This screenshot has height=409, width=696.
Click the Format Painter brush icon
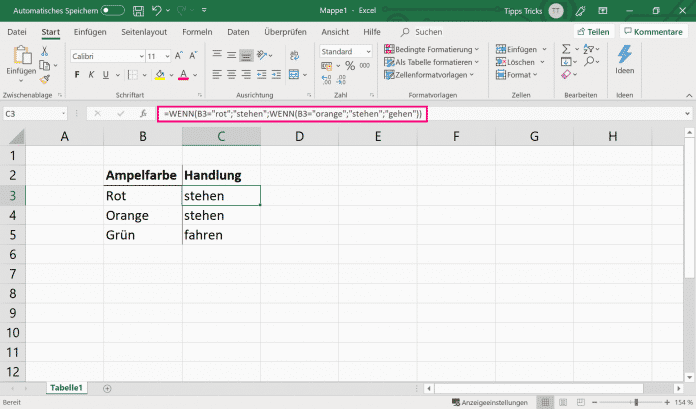click(45, 79)
